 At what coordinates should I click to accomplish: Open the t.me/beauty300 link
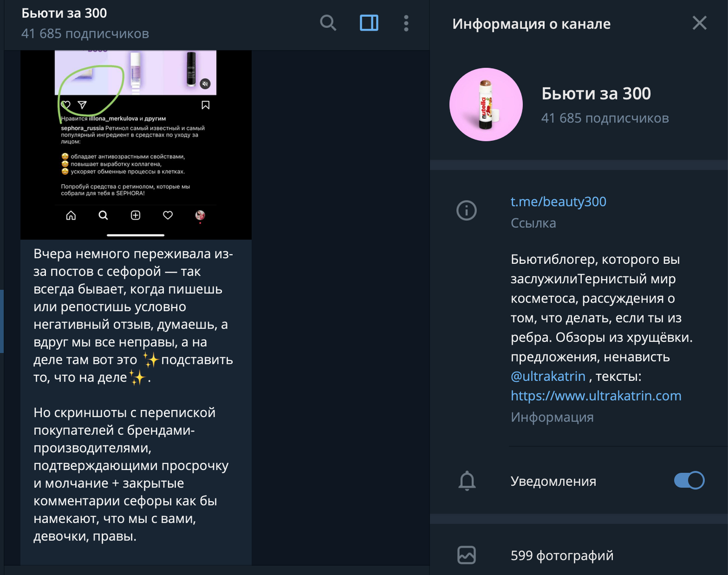pos(559,201)
